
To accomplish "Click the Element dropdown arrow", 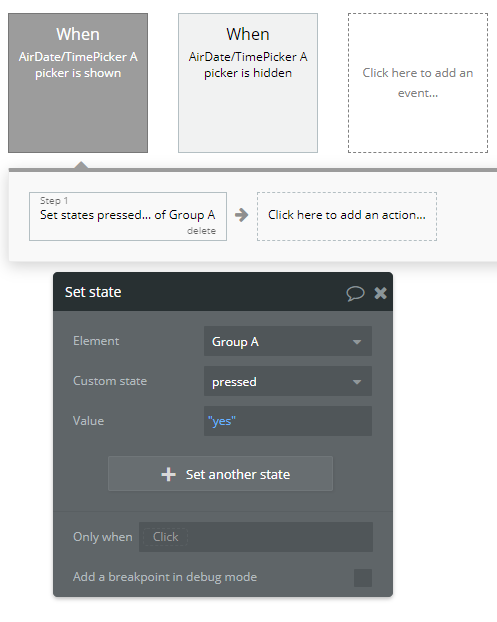I will tap(357, 342).
